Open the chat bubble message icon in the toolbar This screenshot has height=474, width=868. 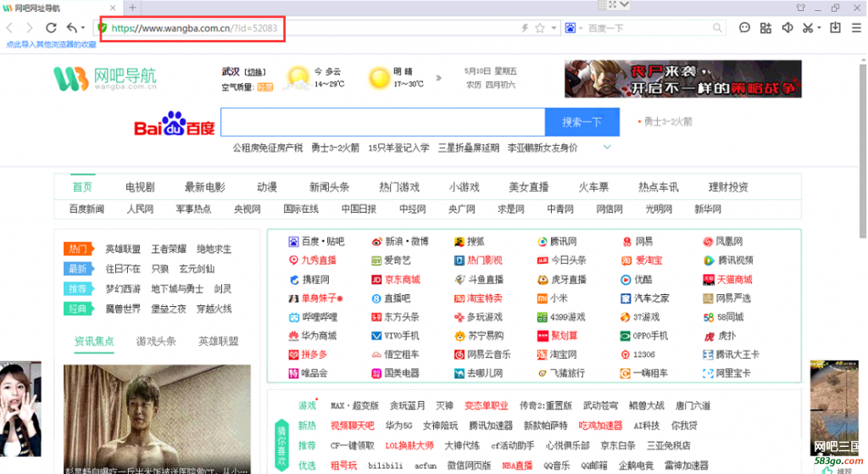click(x=744, y=28)
